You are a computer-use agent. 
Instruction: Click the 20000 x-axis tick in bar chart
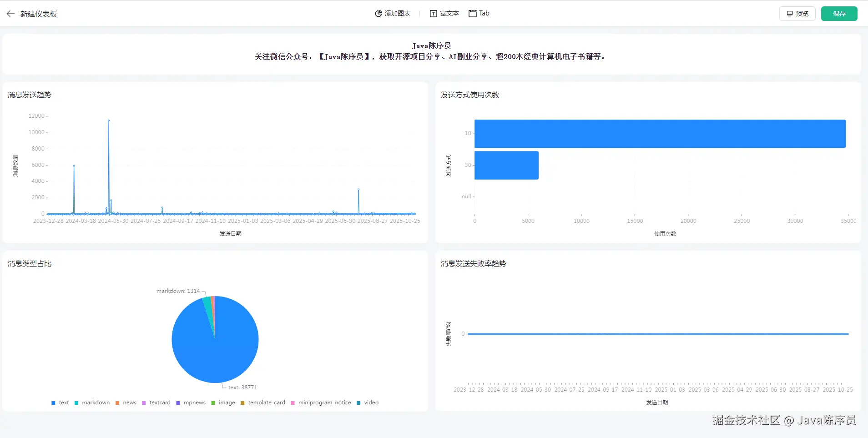(x=688, y=221)
